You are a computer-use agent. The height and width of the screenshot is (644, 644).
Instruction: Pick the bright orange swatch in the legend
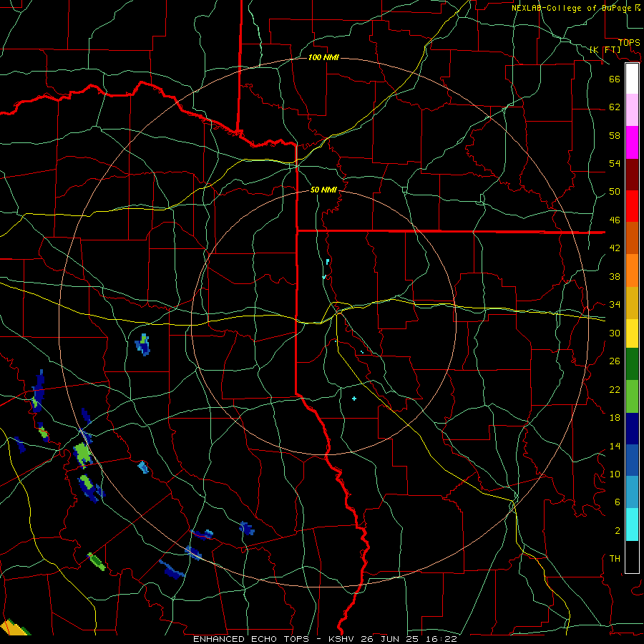pyautogui.click(x=632, y=270)
